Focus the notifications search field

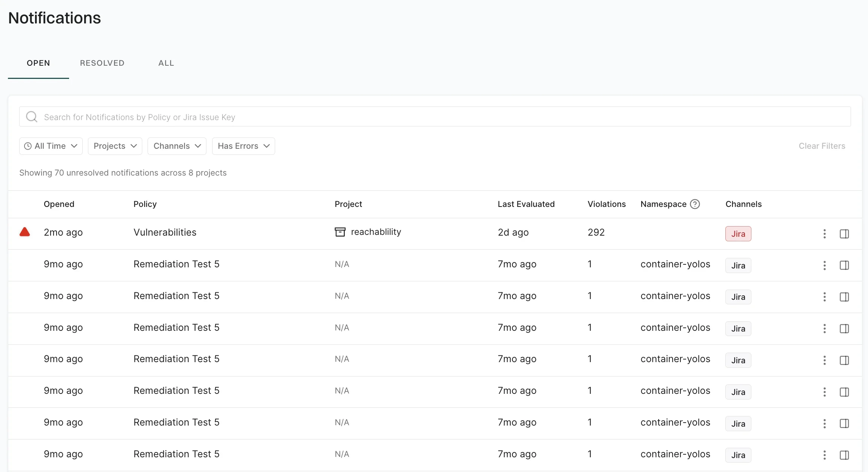434,117
